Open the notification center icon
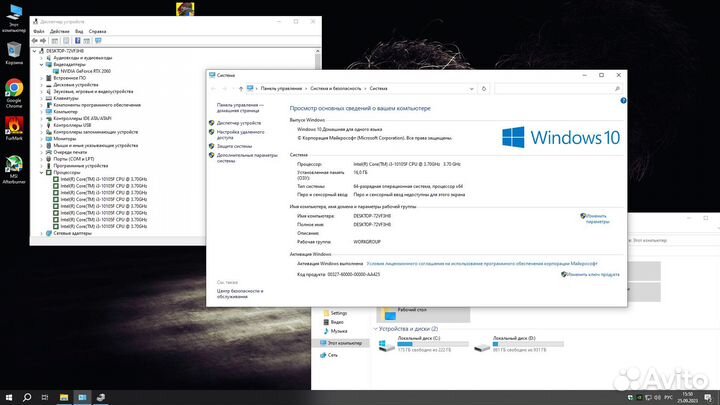The image size is (720, 405). click(709, 397)
